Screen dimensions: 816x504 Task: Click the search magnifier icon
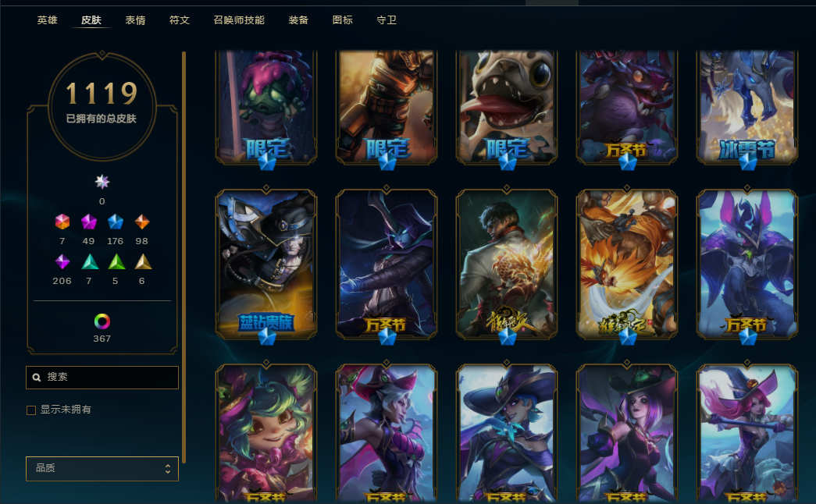coord(37,377)
